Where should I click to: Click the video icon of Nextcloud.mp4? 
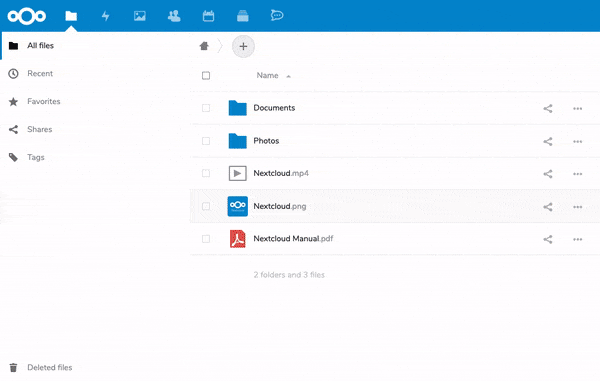click(238, 173)
